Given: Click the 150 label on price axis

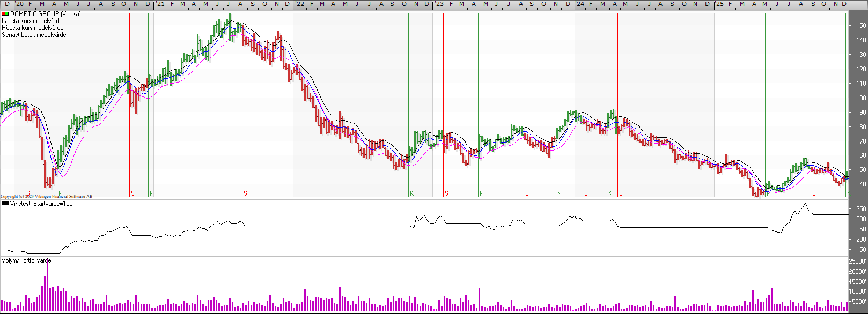Looking at the screenshot, I should [x=861, y=26].
